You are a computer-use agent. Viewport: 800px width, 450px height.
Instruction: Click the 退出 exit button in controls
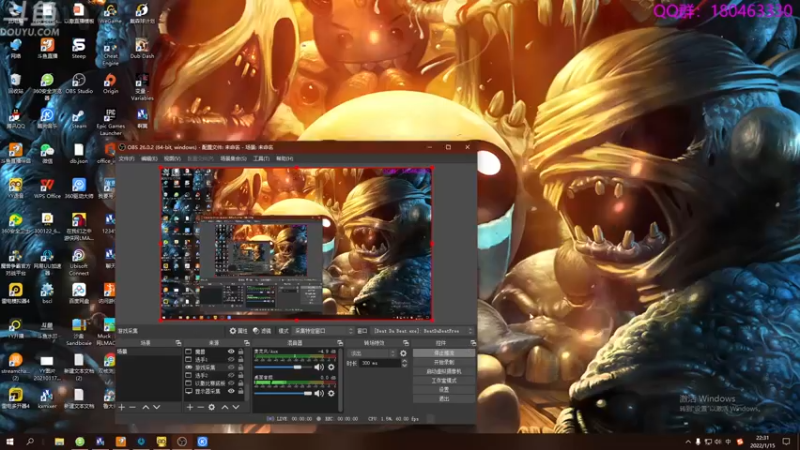coord(444,399)
